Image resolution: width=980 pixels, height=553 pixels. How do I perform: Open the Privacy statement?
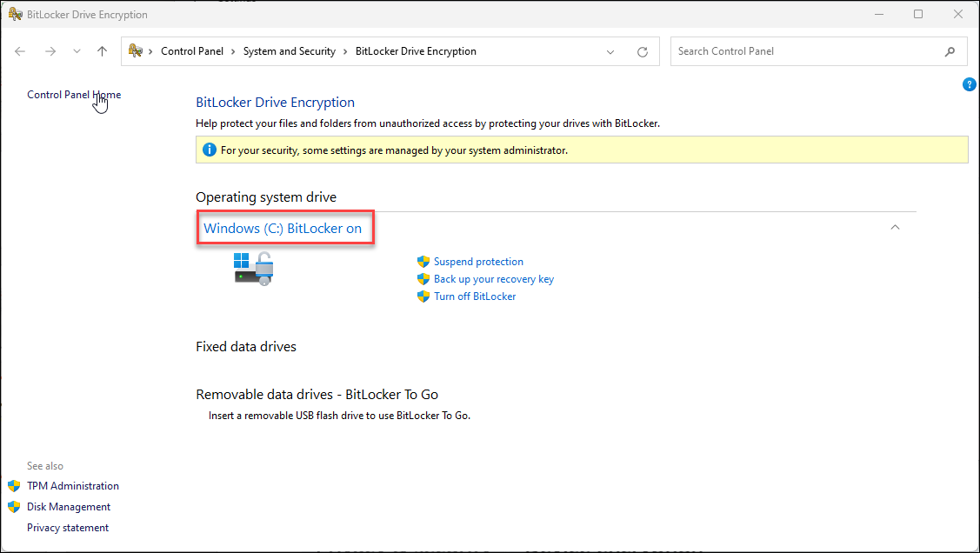pyautogui.click(x=68, y=527)
